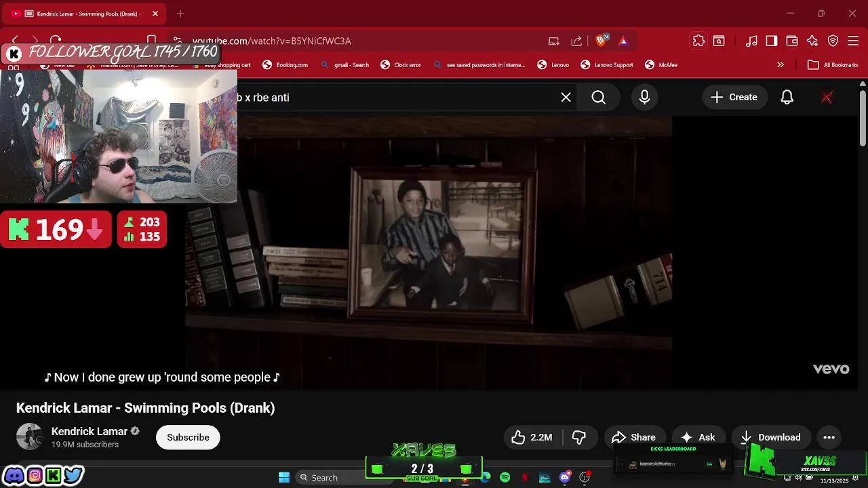Clear the YouTube search box

point(566,98)
